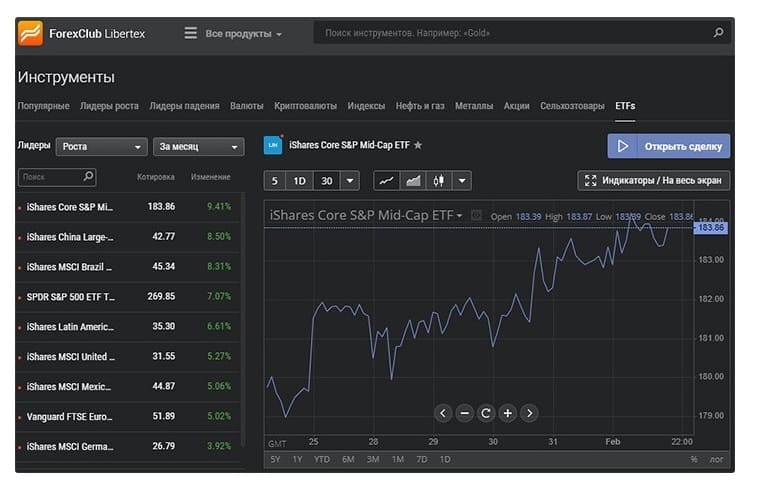Zoom in the chart with plus
The width and height of the screenshot is (761, 498).
pos(507,413)
